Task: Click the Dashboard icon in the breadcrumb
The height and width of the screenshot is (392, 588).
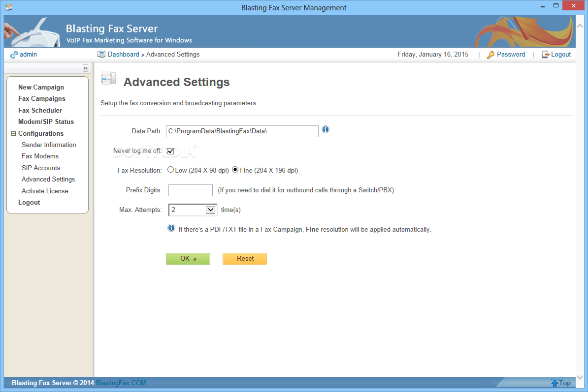Action: 101,54
